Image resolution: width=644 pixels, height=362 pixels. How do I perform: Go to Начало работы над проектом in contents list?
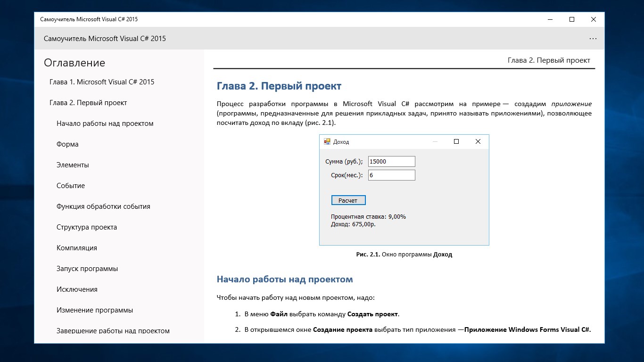click(105, 123)
